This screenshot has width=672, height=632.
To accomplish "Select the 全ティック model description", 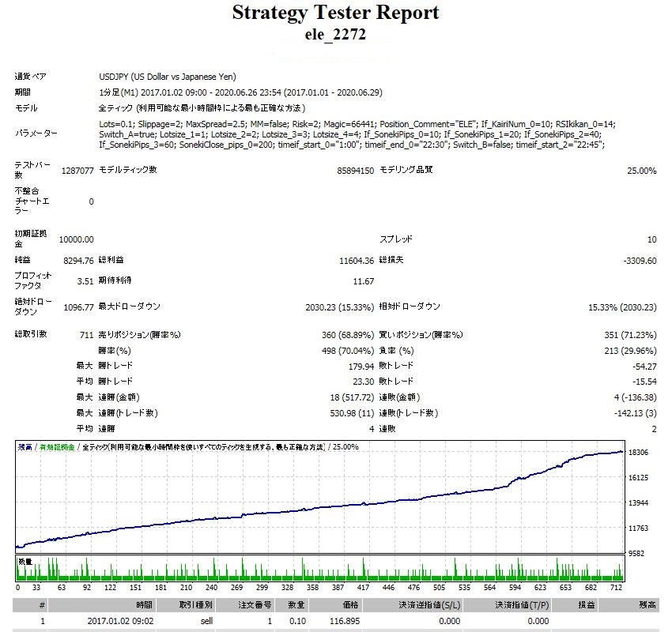I will pos(202,108).
